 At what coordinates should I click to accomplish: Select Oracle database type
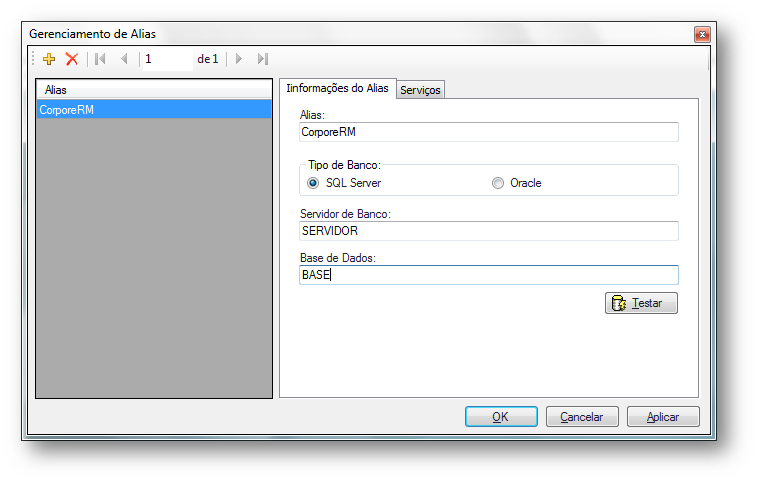(516, 183)
